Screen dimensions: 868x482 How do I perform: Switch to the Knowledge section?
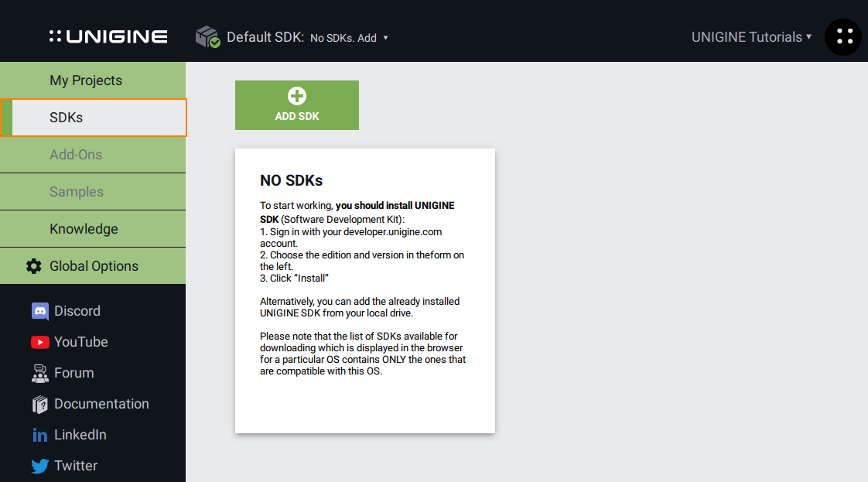click(84, 229)
